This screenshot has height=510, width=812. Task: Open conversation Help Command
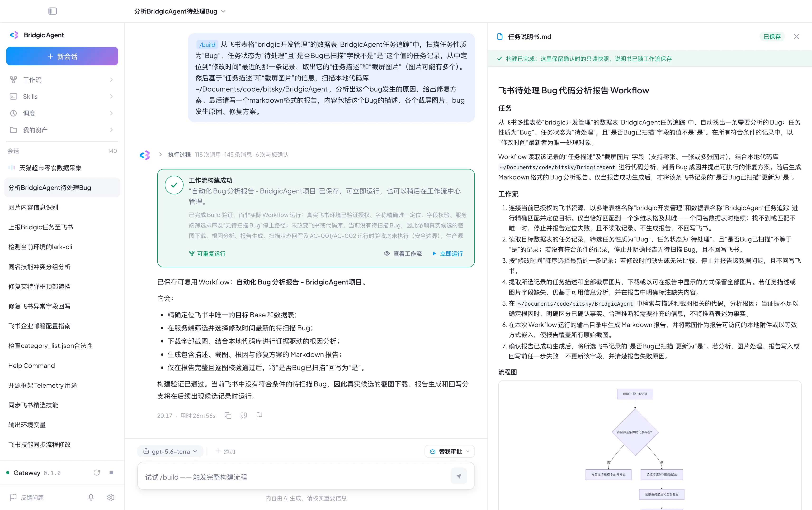[62, 365]
